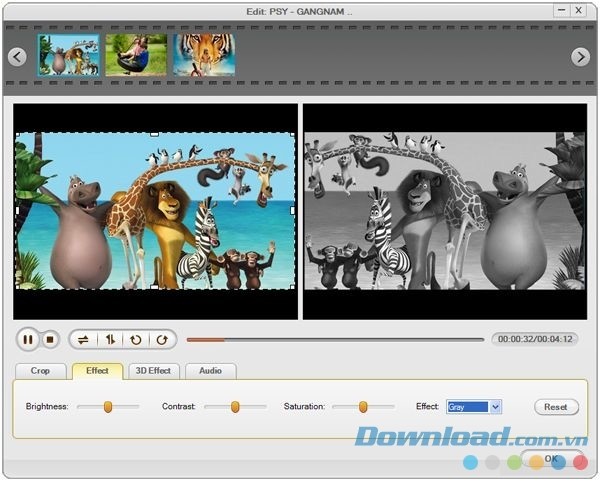Close the Edit window

[x=579, y=10]
